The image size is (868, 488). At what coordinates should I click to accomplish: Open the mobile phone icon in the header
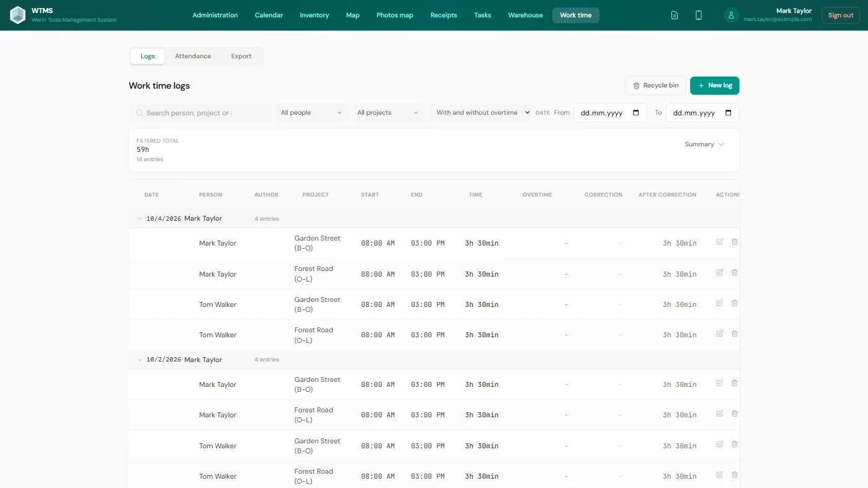[x=699, y=16]
